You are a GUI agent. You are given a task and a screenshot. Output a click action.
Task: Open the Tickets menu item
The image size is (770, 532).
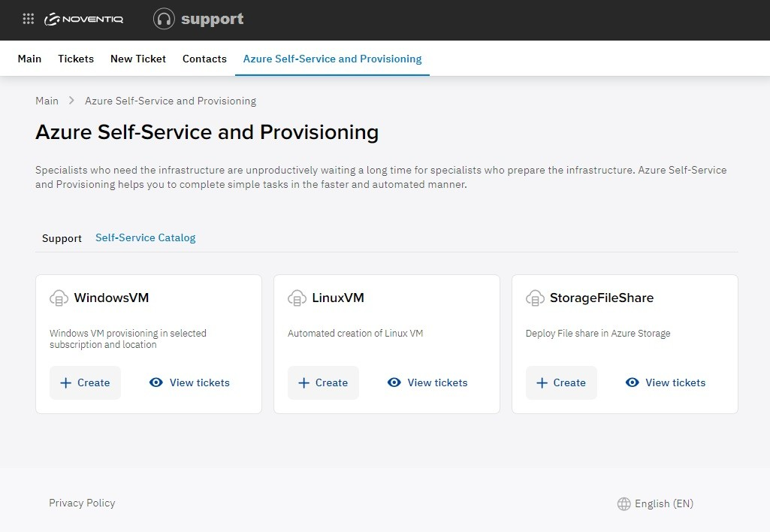click(x=76, y=59)
